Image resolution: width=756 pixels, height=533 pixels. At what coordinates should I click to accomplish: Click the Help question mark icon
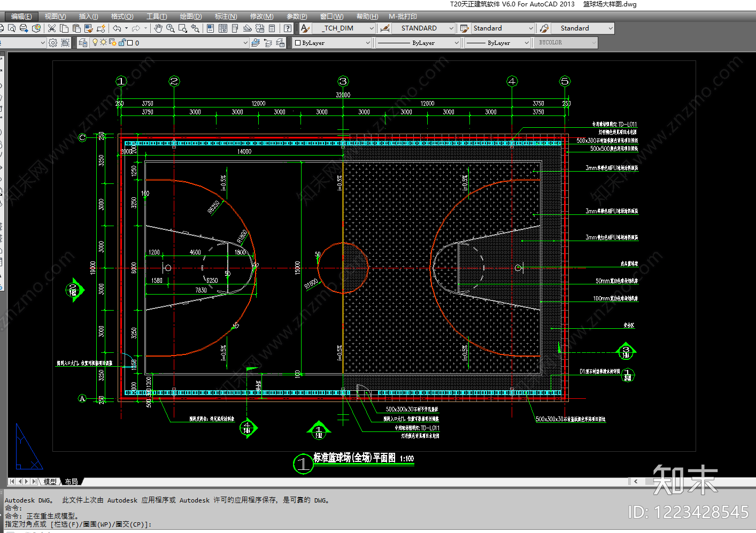[x=288, y=28]
